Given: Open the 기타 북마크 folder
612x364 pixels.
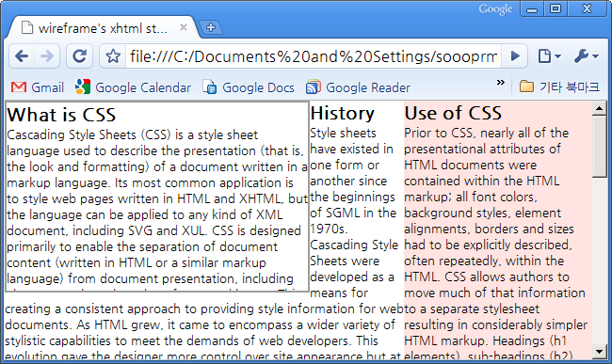Looking at the screenshot, I should [x=559, y=87].
